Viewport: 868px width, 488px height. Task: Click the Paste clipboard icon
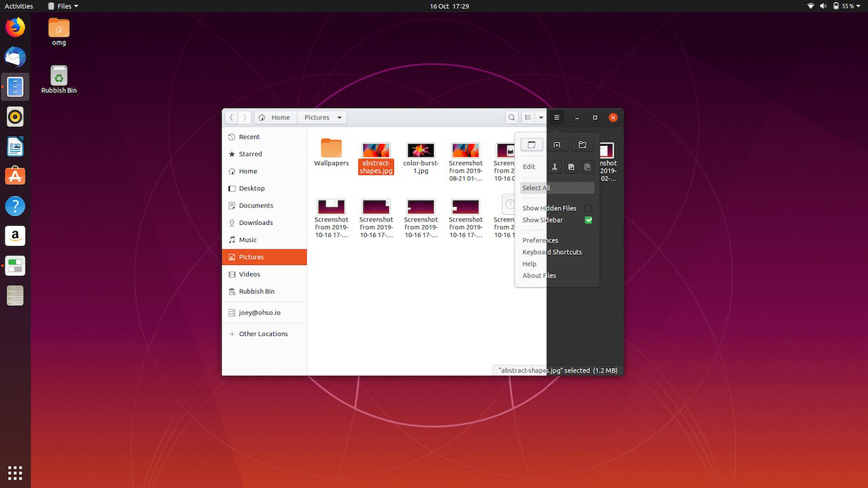click(x=587, y=167)
